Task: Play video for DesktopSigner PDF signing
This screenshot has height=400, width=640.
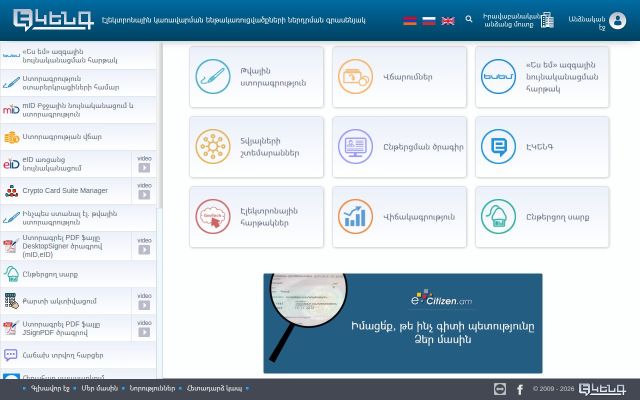Action: tap(144, 246)
